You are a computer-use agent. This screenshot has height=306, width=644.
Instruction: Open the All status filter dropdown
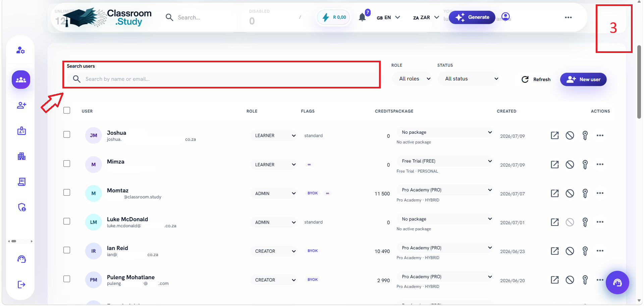[x=468, y=79]
